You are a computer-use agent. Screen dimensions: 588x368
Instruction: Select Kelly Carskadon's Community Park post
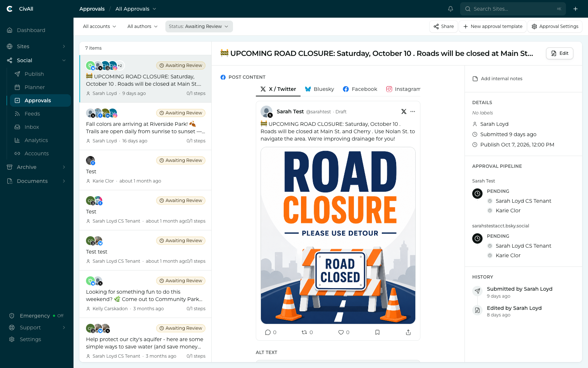[x=146, y=294]
